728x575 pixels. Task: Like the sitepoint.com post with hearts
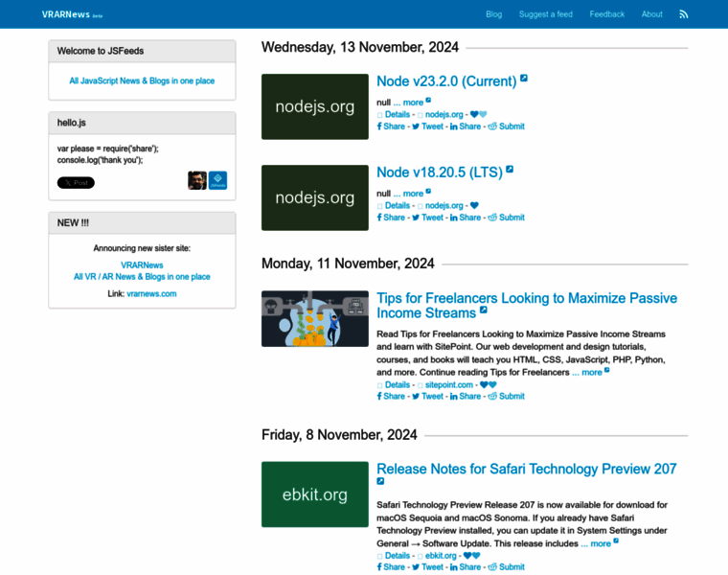pos(488,384)
